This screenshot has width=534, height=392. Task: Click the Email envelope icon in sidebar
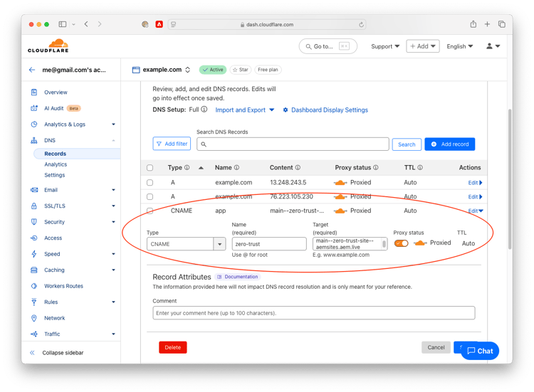(x=34, y=190)
